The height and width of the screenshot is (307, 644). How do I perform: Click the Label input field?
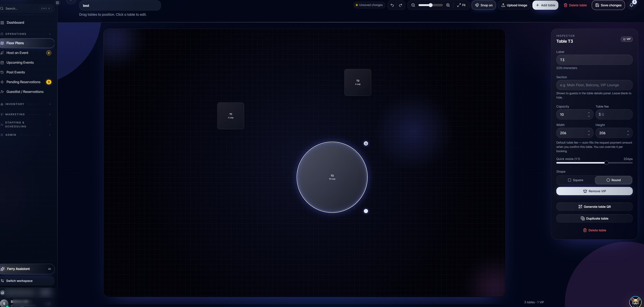[x=594, y=60]
